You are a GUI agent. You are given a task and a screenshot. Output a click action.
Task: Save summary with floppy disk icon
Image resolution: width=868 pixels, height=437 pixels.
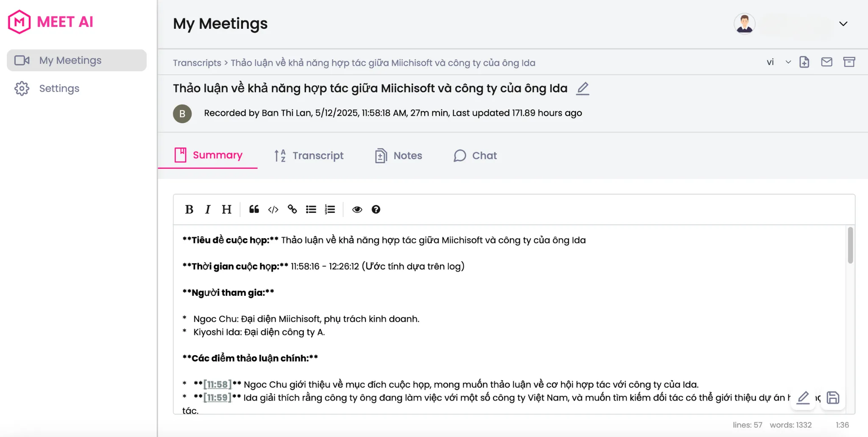[833, 398]
